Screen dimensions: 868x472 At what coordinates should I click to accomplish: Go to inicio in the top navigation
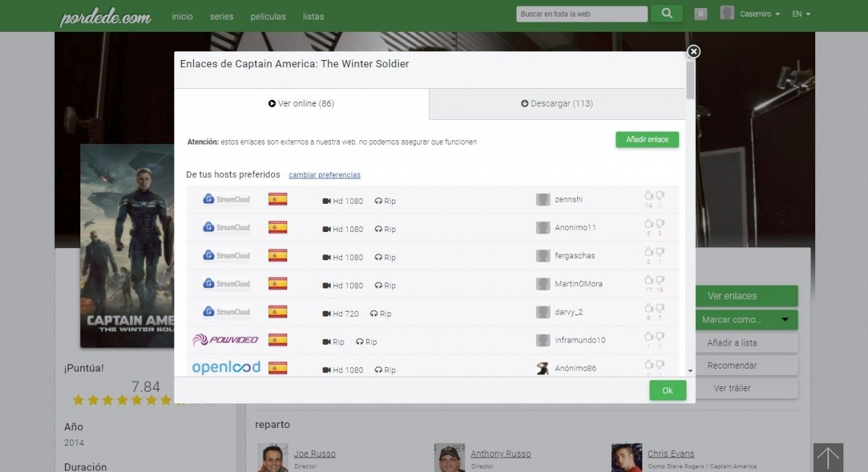point(182,17)
